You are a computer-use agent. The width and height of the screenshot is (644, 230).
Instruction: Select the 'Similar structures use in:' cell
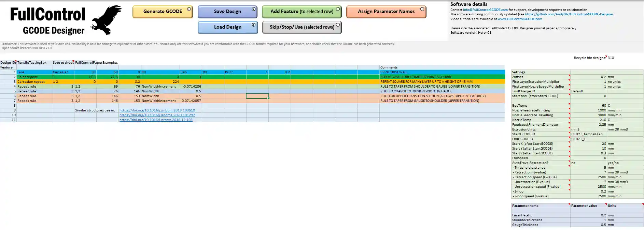click(95, 110)
